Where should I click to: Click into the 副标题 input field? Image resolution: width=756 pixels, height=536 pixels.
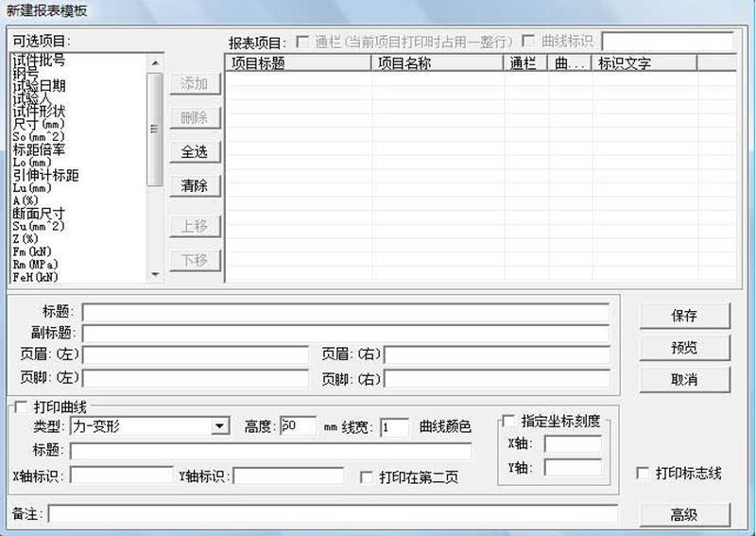345,333
